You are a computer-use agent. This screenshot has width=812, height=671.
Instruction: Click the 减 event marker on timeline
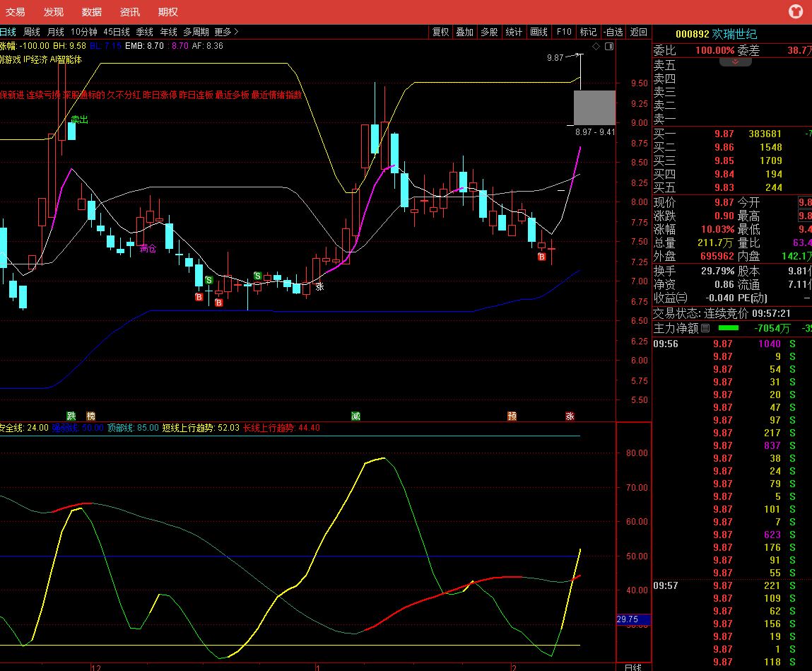[355, 416]
